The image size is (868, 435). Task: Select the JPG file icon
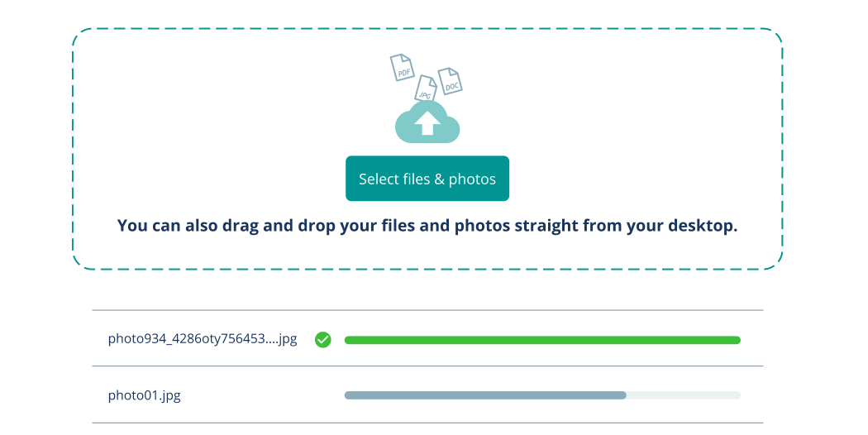click(x=426, y=88)
